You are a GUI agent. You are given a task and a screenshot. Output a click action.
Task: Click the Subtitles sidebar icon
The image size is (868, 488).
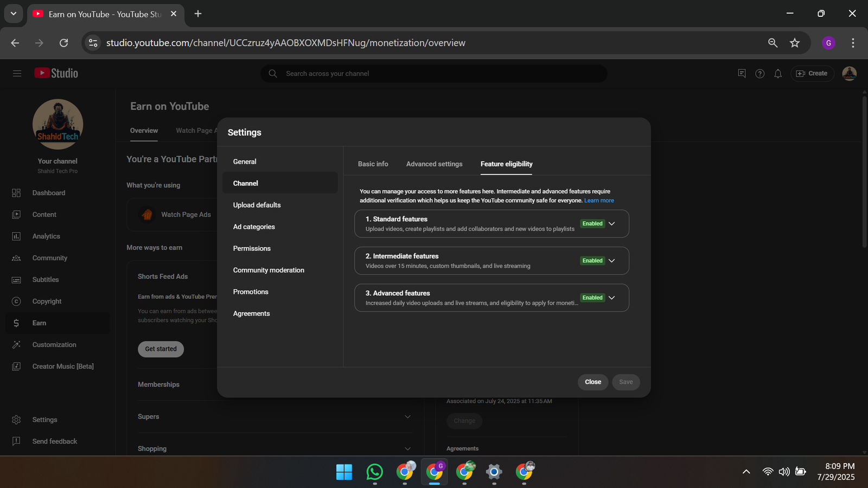[x=16, y=280]
